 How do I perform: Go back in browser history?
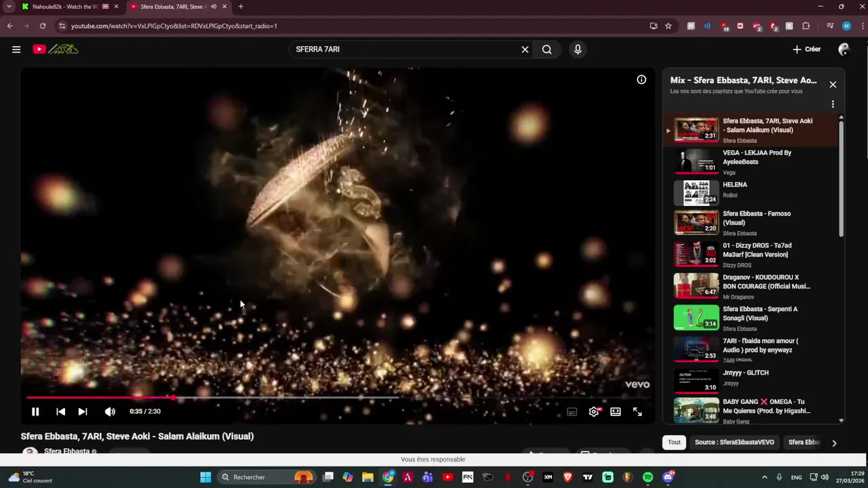pyautogui.click(x=10, y=26)
